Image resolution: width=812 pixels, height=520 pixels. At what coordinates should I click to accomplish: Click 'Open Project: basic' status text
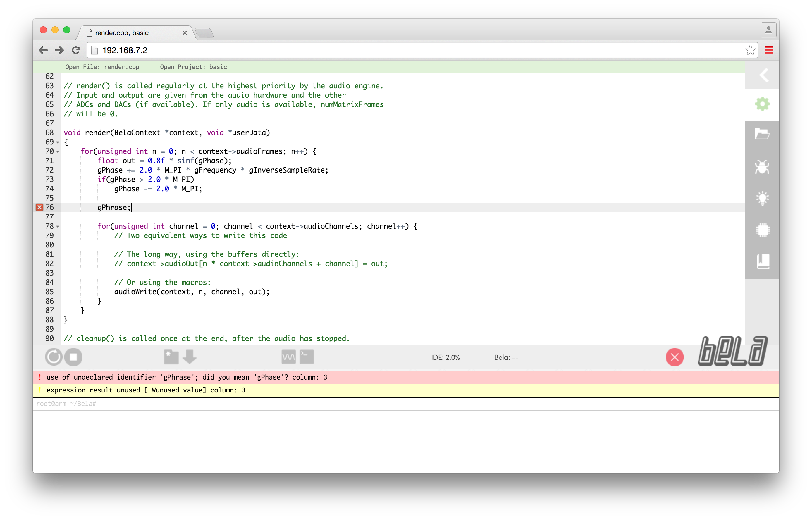pyautogui.click(x=193, y=67)
